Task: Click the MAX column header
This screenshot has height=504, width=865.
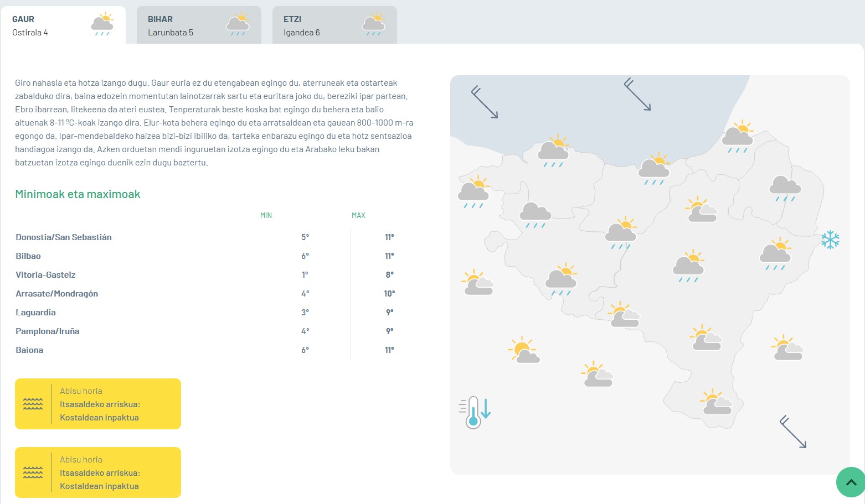Action: (x=358, y=215)
